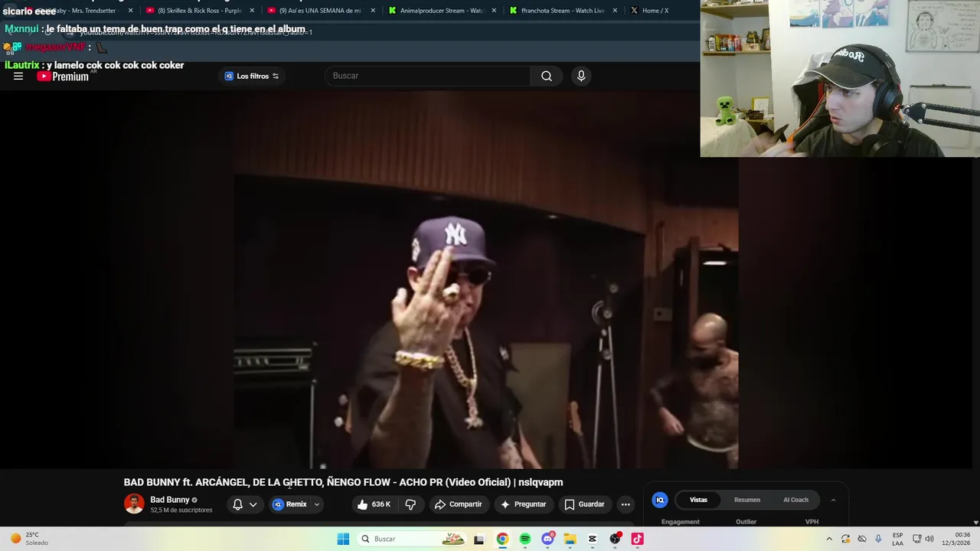Open Los filtros filter button
This screenshot has width=980, height=551.
click(252, 76)
